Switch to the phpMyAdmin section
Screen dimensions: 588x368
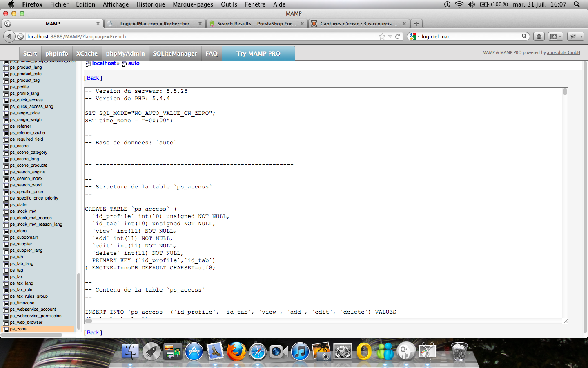[125, 54]
